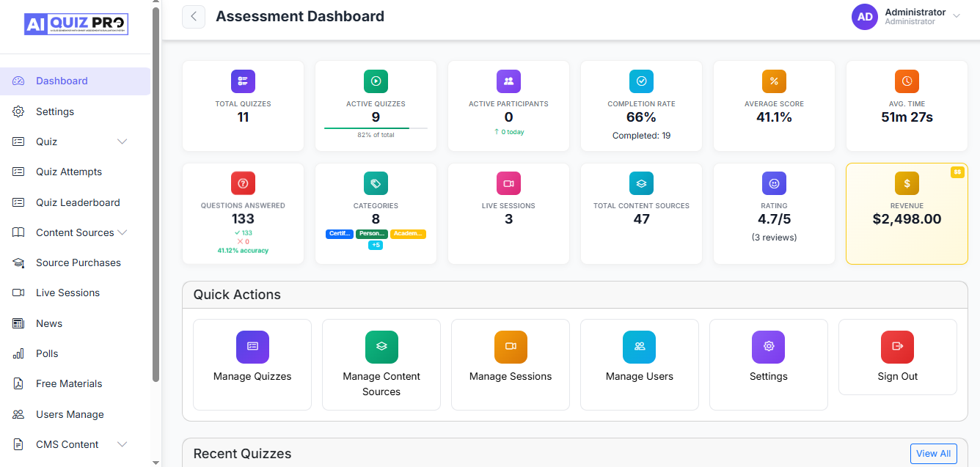The width and height of the screenshot is (980, 467).
Task: Click the Live Sessions camera icon in sidebar
Action: click(x=18, y=293)
